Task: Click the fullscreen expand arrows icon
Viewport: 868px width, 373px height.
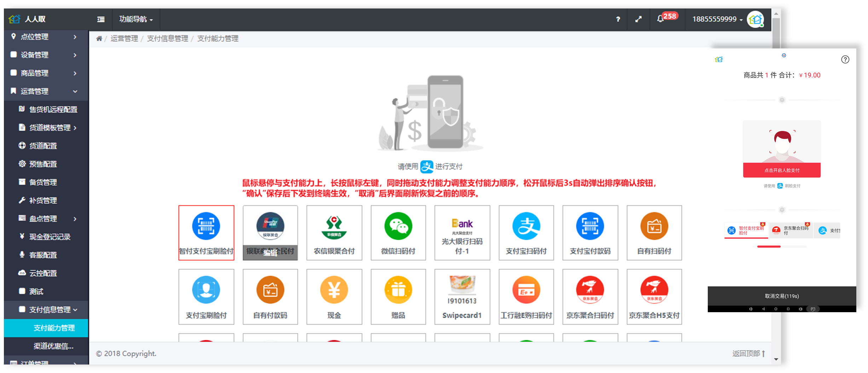Action: click(x=638, y=19)
